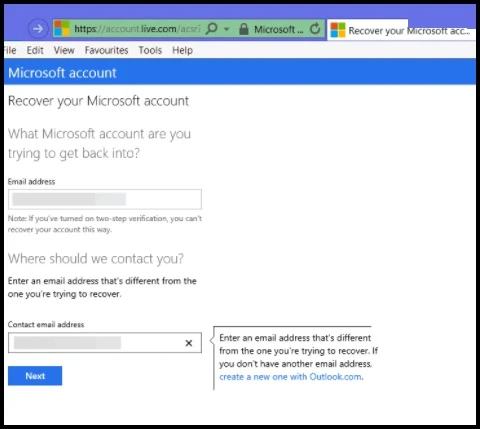
Task: Click the Microsoft account header title
Action: (x=62, y=73)
